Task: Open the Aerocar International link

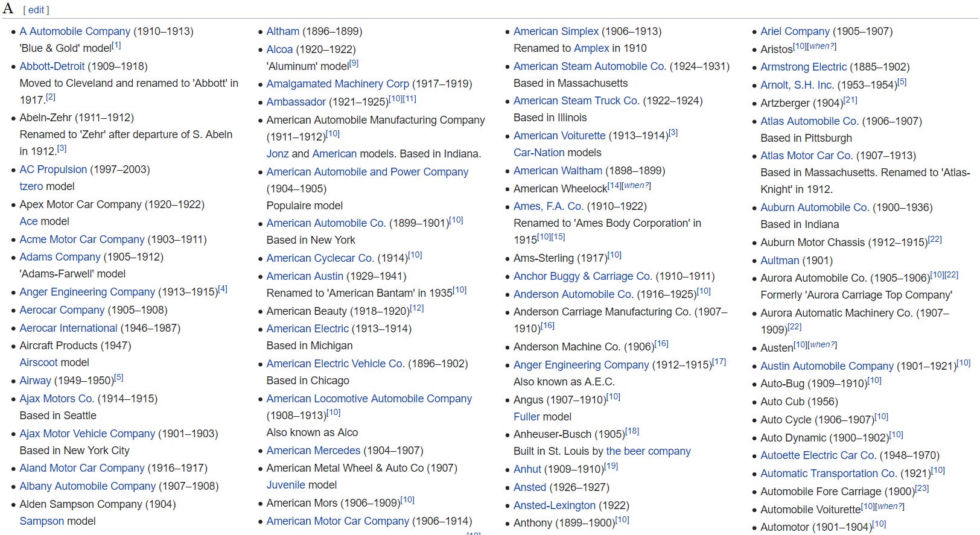Action: click(68, 328)
